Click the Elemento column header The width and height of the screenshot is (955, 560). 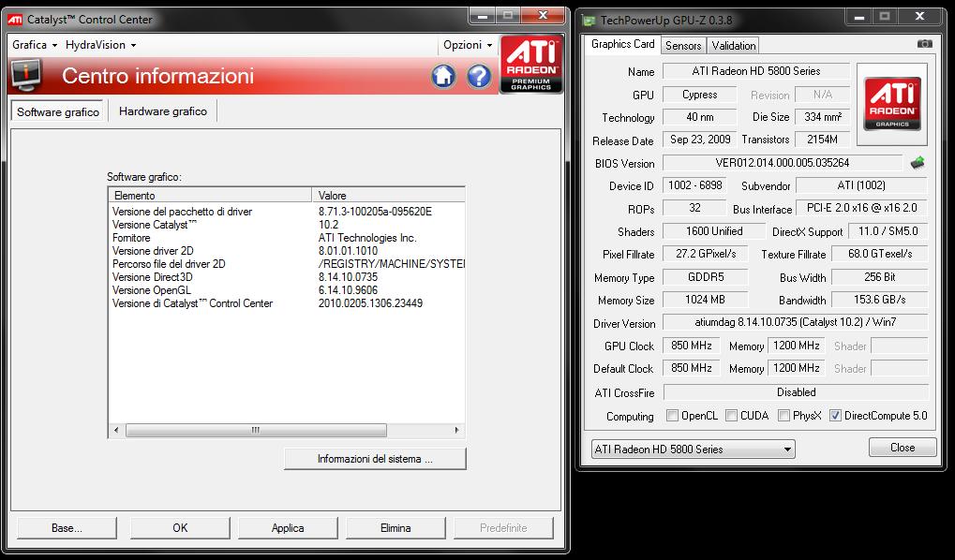[x=210, y=196]
